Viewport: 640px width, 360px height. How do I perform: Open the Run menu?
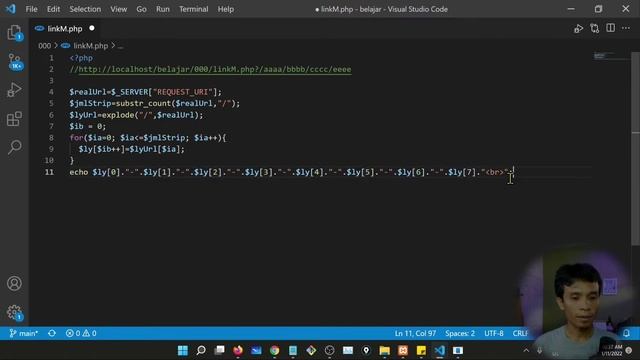pos(162,9)
